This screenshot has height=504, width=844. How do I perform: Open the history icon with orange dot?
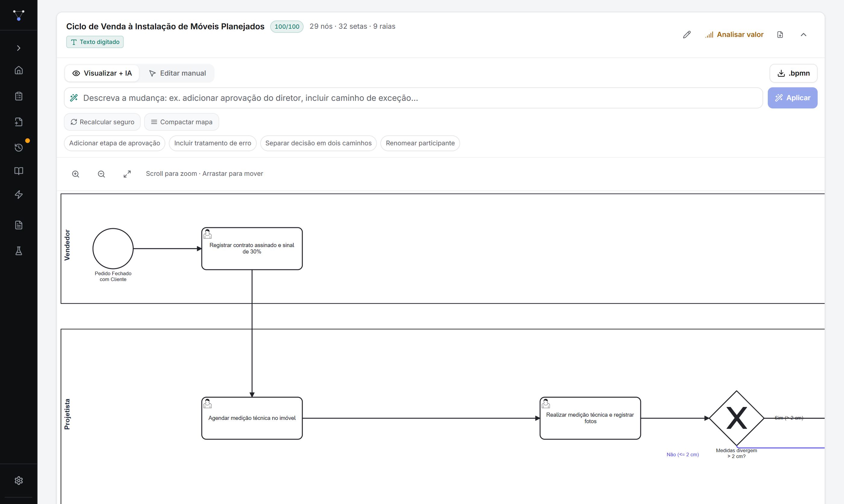tap(19, 147)
